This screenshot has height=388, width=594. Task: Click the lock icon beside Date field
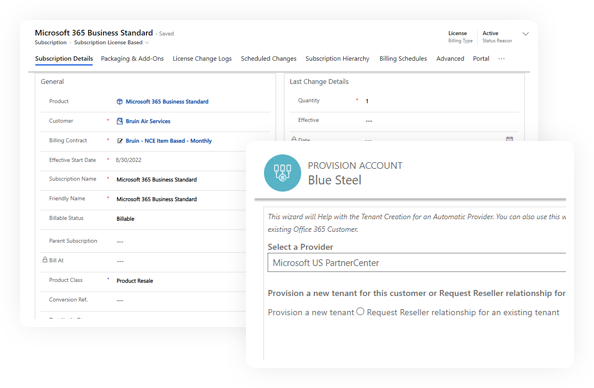[294, 139]
